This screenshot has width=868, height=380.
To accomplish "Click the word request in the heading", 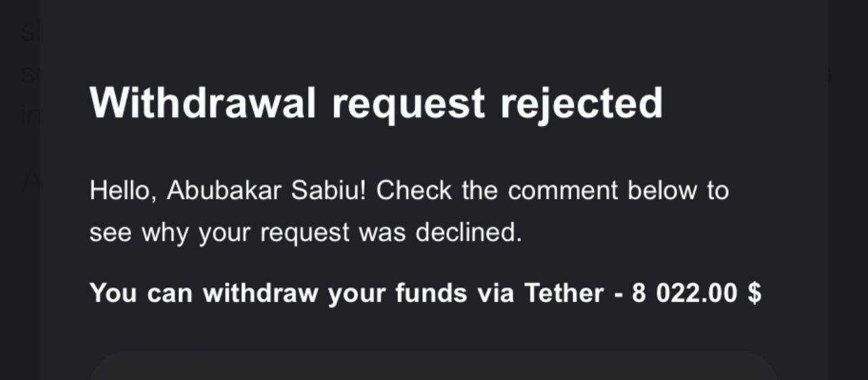I will pos(408,103).
